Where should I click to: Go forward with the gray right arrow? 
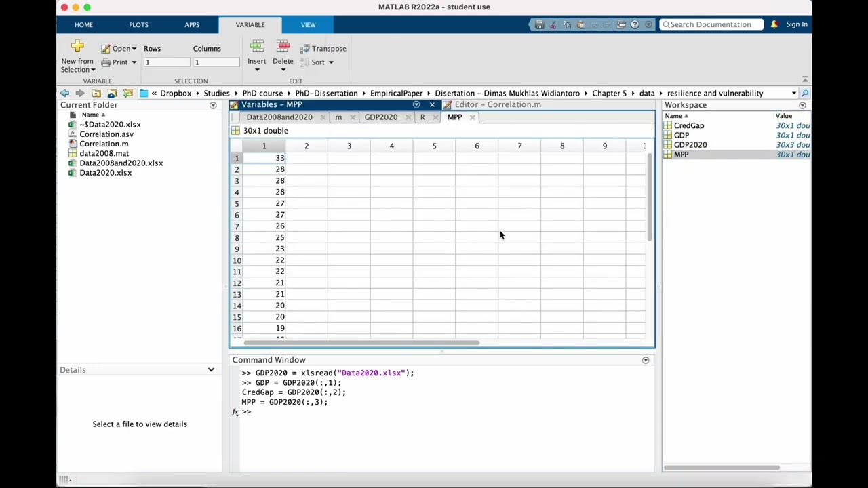pos(80,93)
